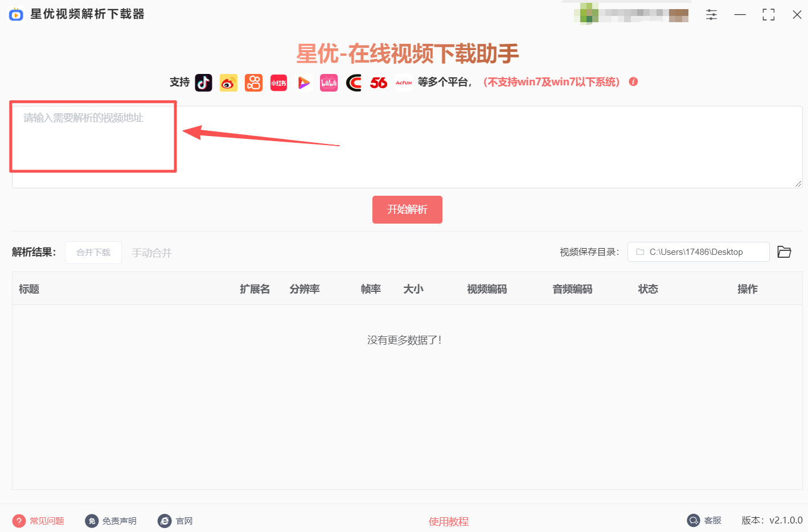
Task: Switch to the 合并下载 tab
Action: [x=93, y=252]
